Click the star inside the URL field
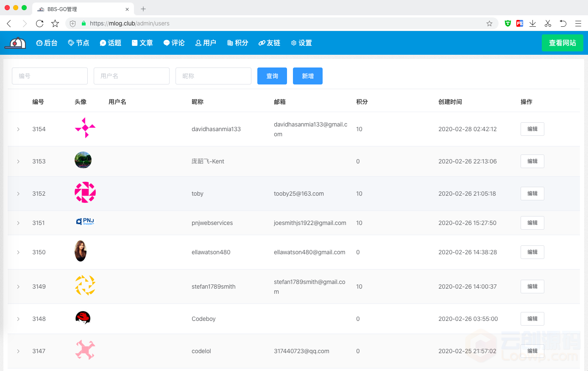The height and width of the screenshot is (371, 588). click(489, 23)
